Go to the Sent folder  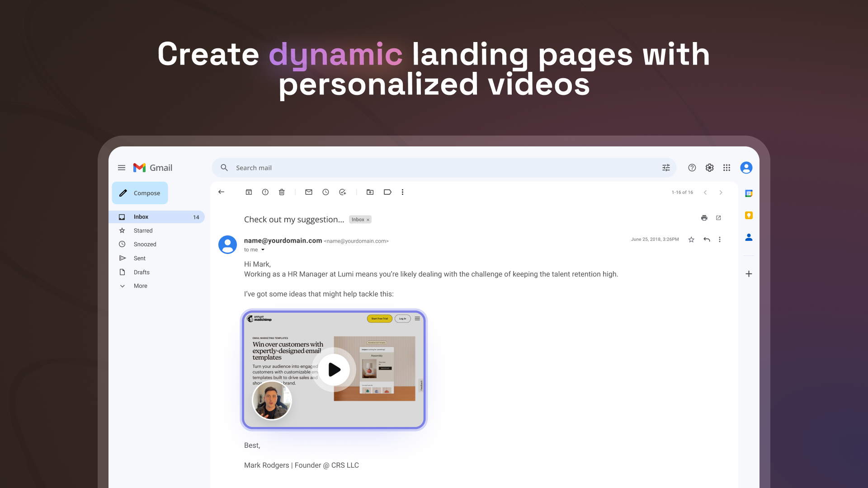139,258
